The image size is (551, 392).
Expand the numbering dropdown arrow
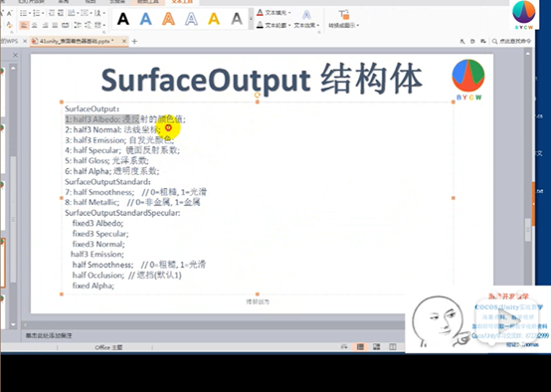(x=43, y=13)
